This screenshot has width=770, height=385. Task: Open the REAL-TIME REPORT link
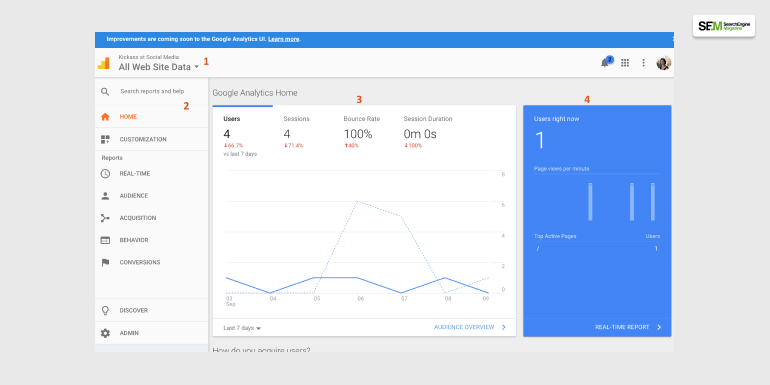(622, 327)
